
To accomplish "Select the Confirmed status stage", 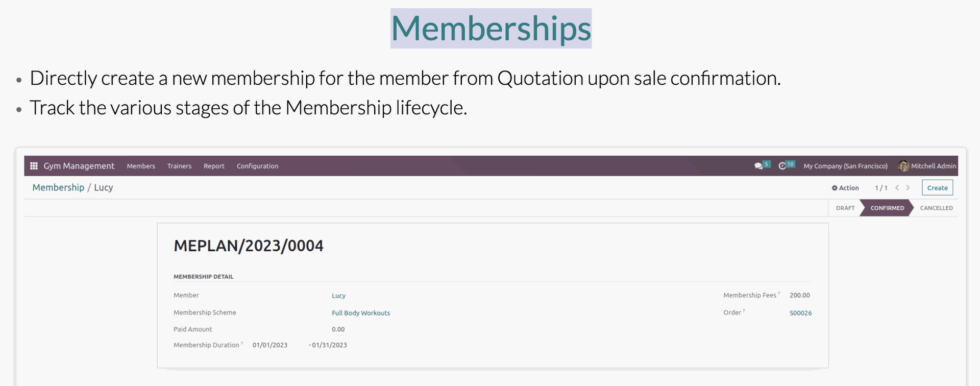I will 887,208.
